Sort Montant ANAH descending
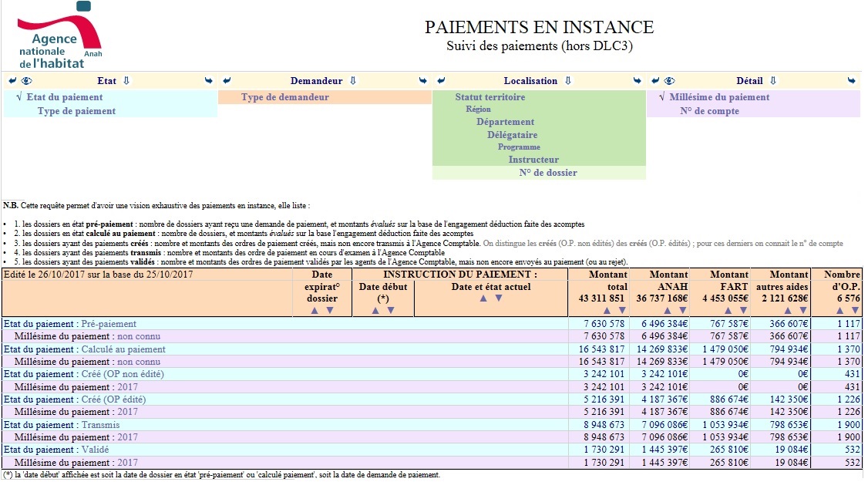Image resolution: width=868 pixels, height=482 pixels. click(x=682, y=311)
